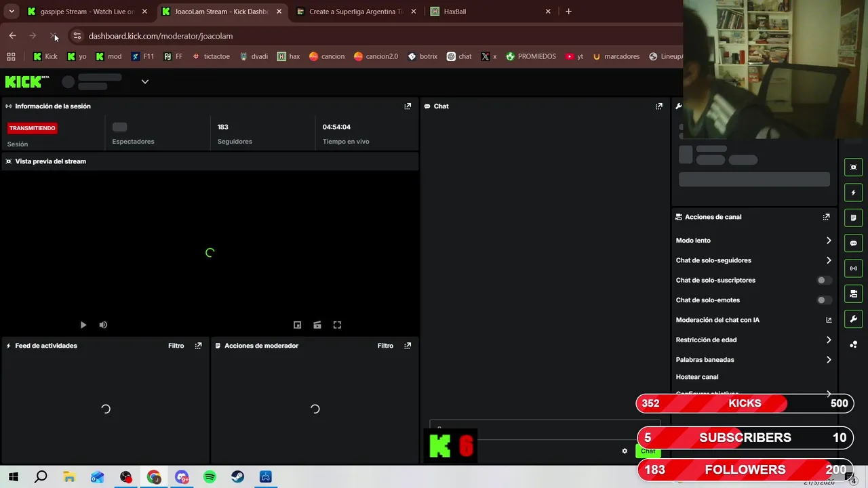Click the screenshot/capture sidebar icon

click(x=853, y=167)
